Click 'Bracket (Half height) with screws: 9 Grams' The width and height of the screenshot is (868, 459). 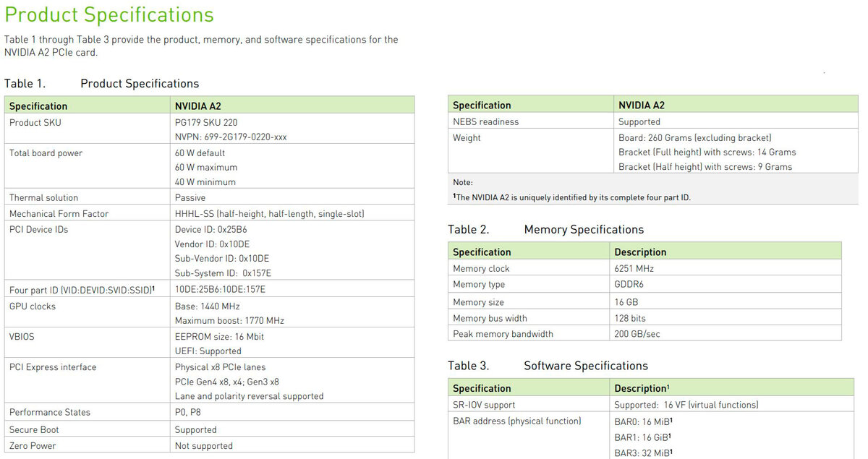705,167
